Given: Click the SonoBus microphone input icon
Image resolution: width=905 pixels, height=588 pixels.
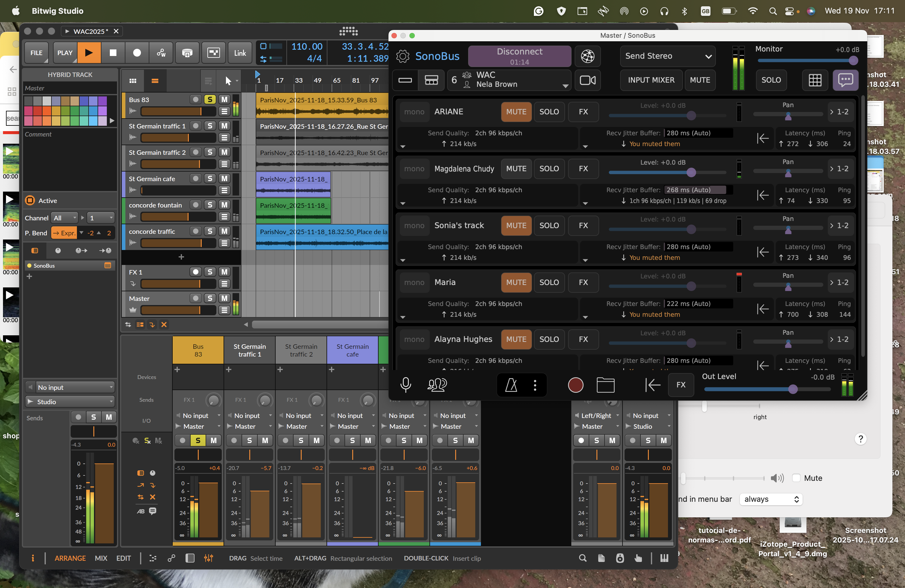Looking at the screenshot, I should coord(405,385).
